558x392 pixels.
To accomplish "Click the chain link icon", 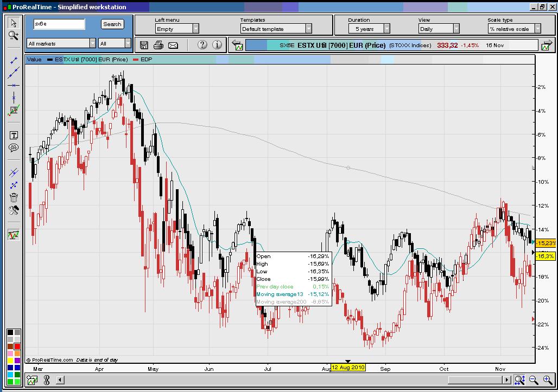I will [47, 380].
